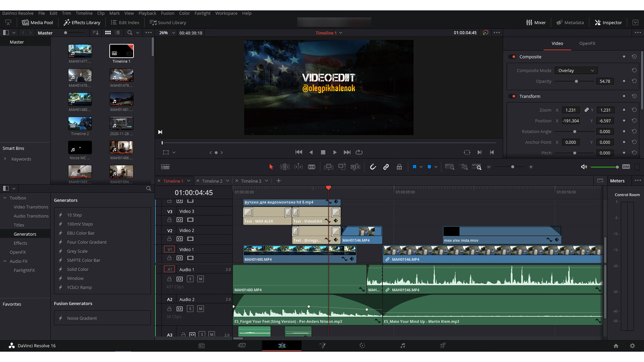Open Timeline View Options icon
Viewport: 644px width, 362px height.
(165, 167)
